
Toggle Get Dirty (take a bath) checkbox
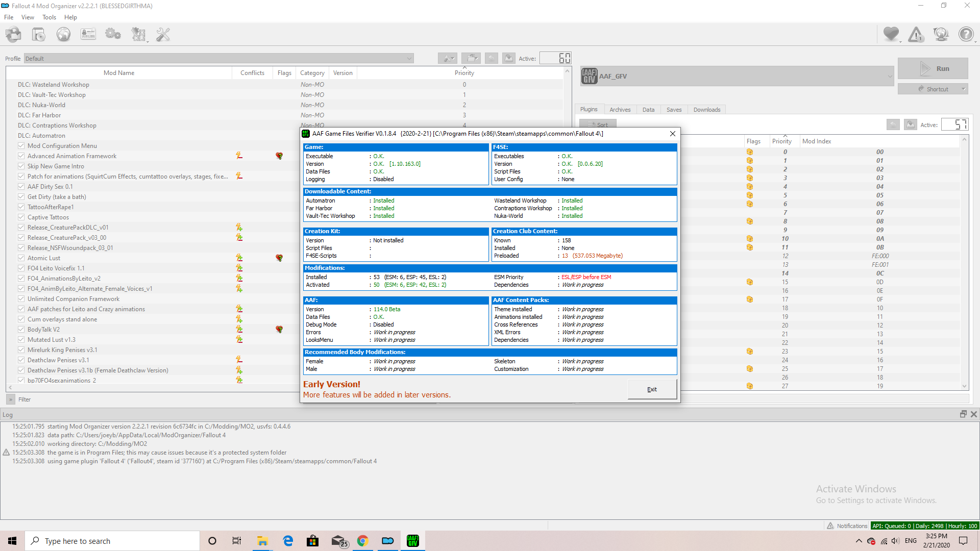pyautogui.click(x=21, y=196)
